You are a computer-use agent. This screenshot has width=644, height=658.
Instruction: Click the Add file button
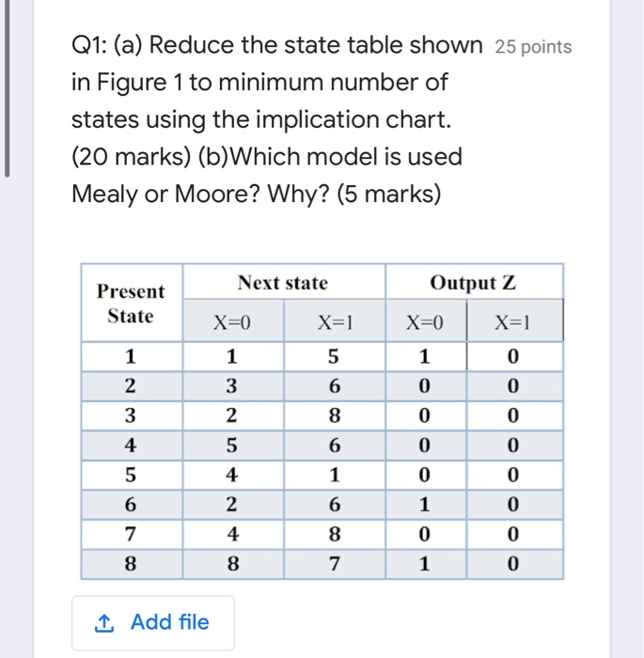153,622
